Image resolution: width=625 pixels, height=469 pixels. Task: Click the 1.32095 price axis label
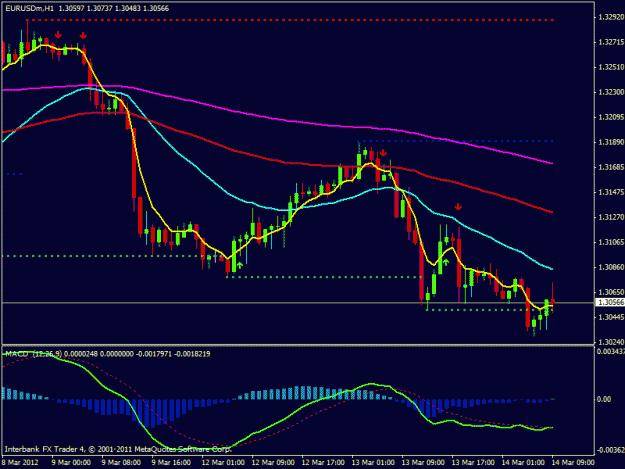[x=611, y=117]
